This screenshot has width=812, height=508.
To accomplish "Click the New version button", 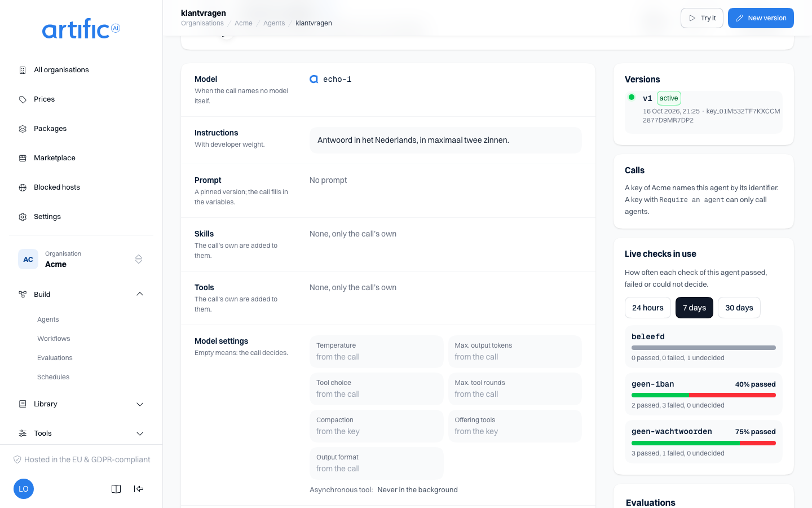I will pos(761,18).
